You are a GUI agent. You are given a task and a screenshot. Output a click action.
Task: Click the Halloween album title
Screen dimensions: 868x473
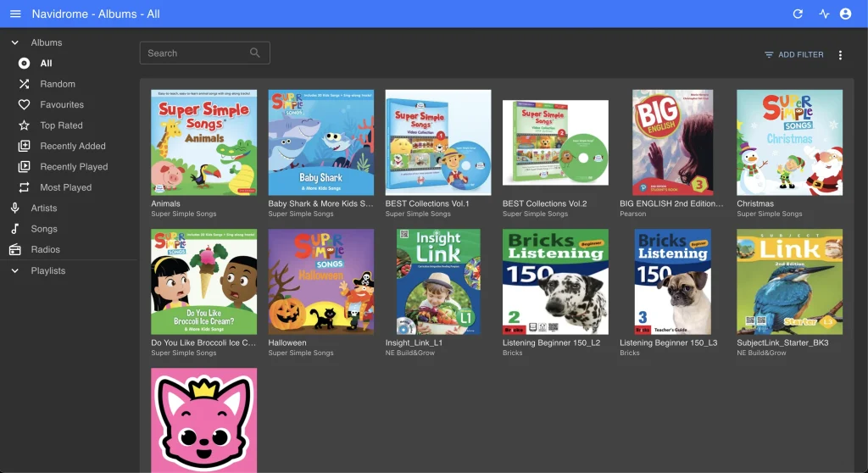click(287, 342)
